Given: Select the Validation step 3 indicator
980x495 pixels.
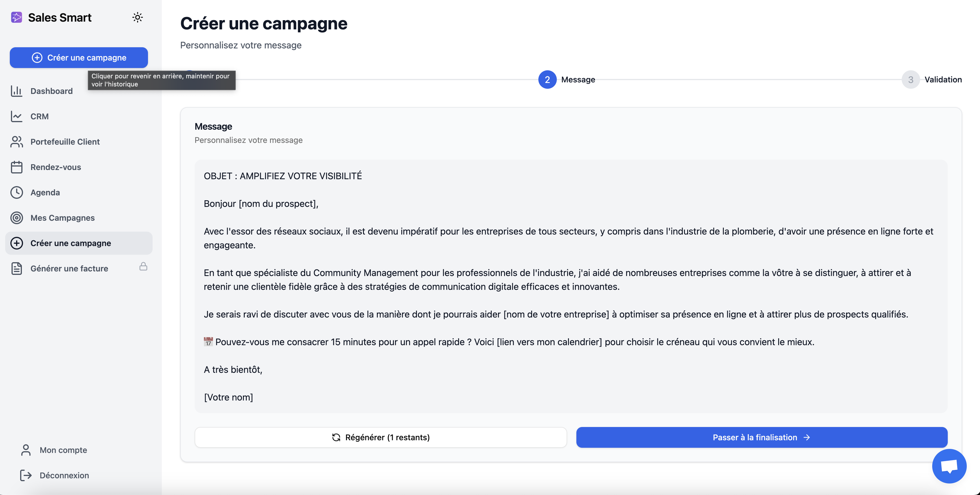Looking at the screenshot, I should (x=910, y=80).
